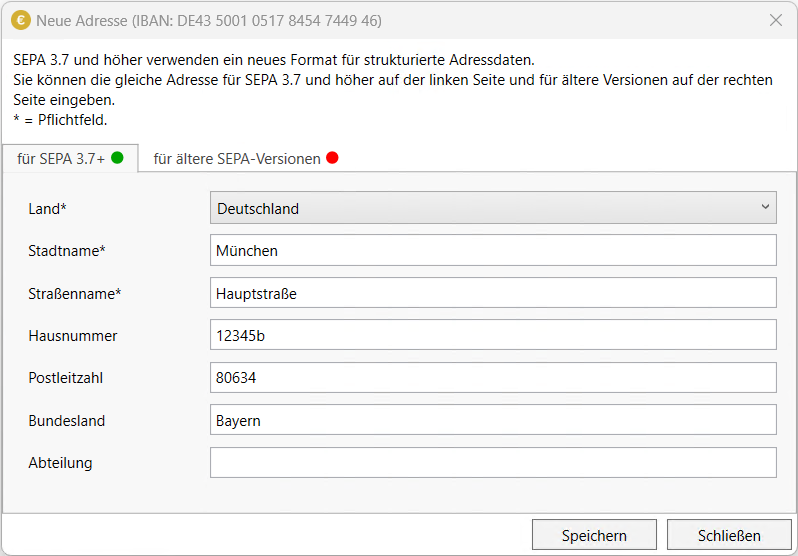
Task: Click the gold euro app icon
Action: (21, 20)
